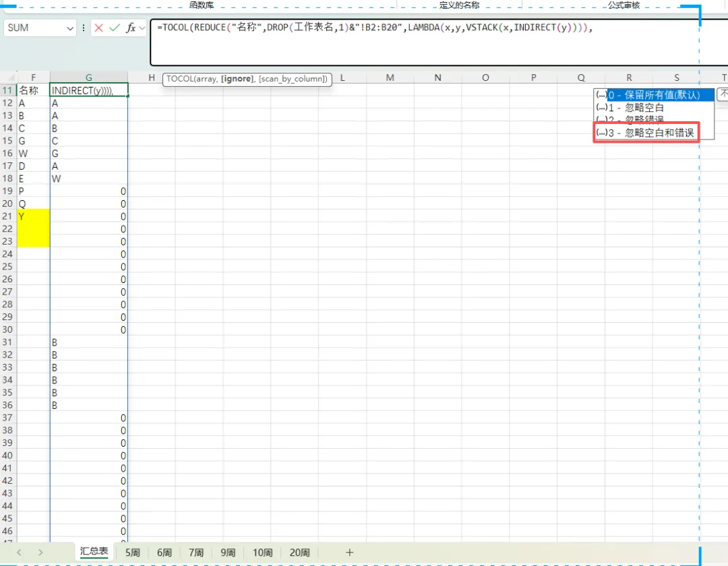Click cell G31 containing B

click(89, 342)
